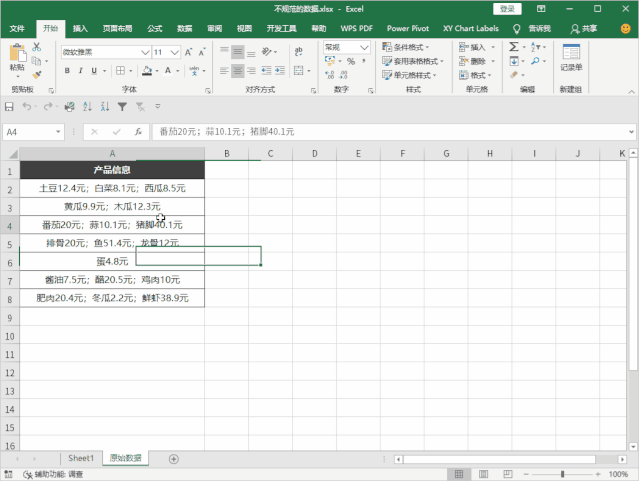Sort ascending with the A-Z icon
Viewport: 639px width, 481px height.
tap(85, 107)
